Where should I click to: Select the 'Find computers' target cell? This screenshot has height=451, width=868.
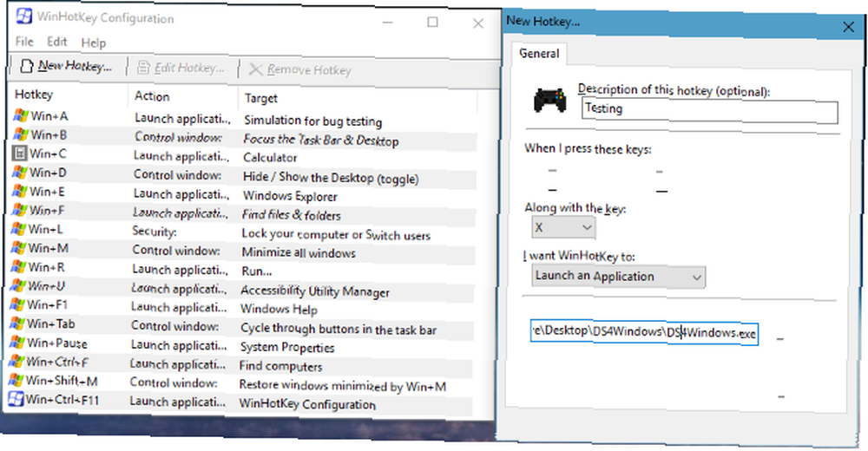[280, 366]
